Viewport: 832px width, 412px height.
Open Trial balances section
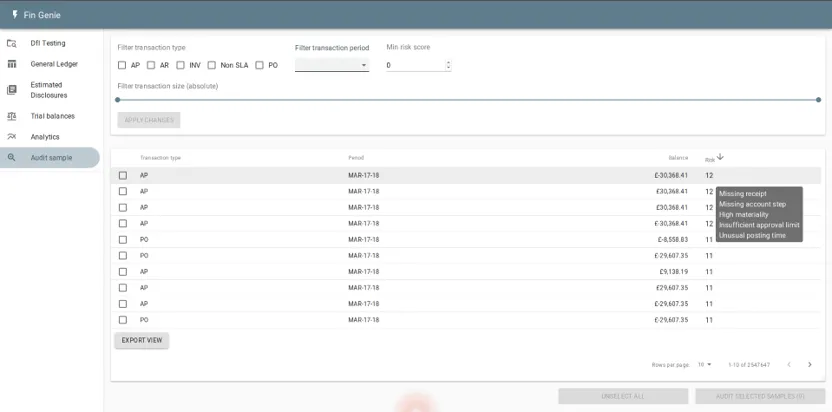53,116
